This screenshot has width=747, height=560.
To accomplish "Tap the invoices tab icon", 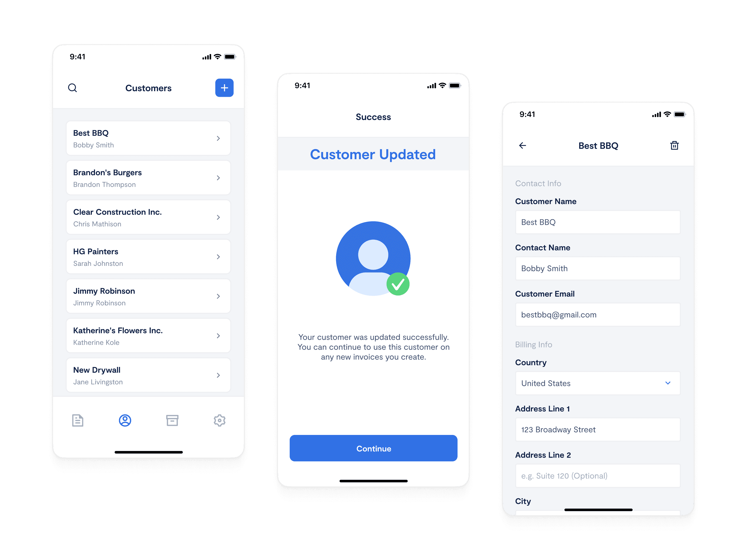I will pyautogui.click(x=78, y=419).
